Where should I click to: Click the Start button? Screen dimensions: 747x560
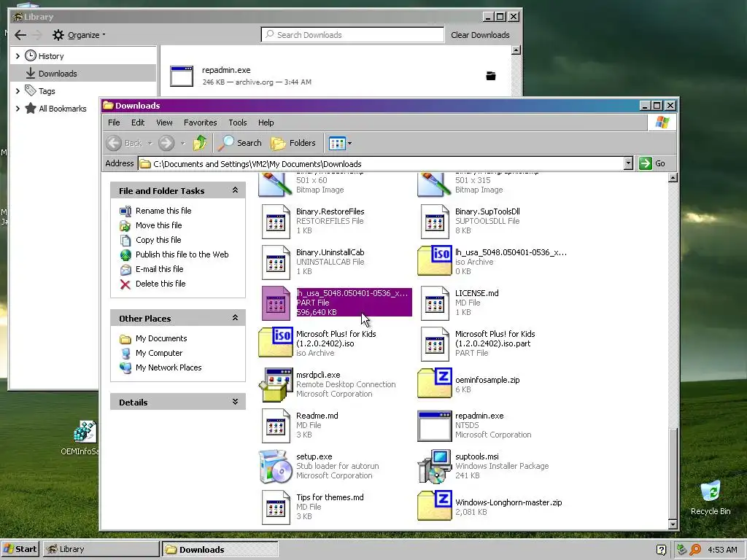point(20,549)
